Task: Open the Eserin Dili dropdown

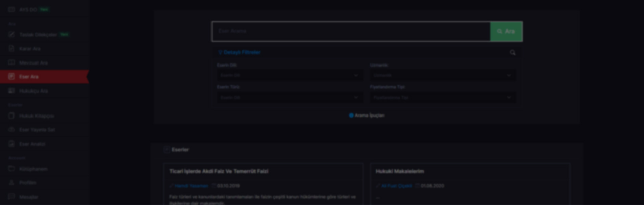Action: 289,75
